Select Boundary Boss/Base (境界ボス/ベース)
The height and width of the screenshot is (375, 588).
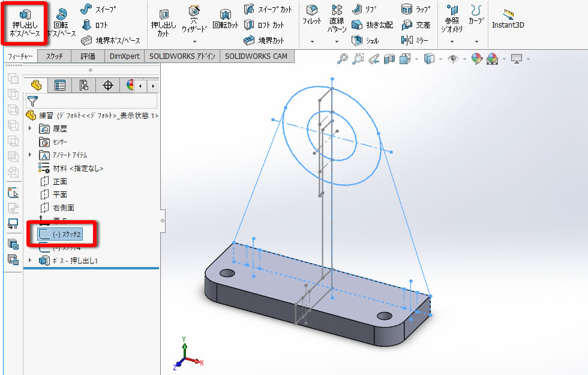coord(110,40)
